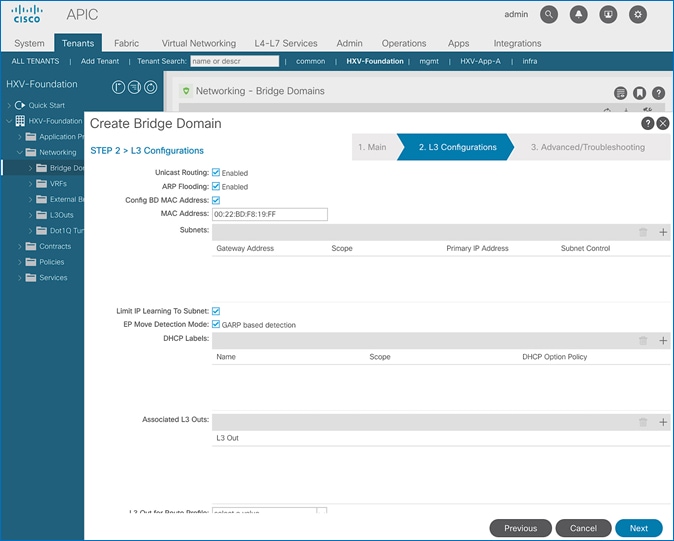This screenshot has height=541, width=674.
Task: Click the feedback screen icon in header
Action: click(608, 15)
